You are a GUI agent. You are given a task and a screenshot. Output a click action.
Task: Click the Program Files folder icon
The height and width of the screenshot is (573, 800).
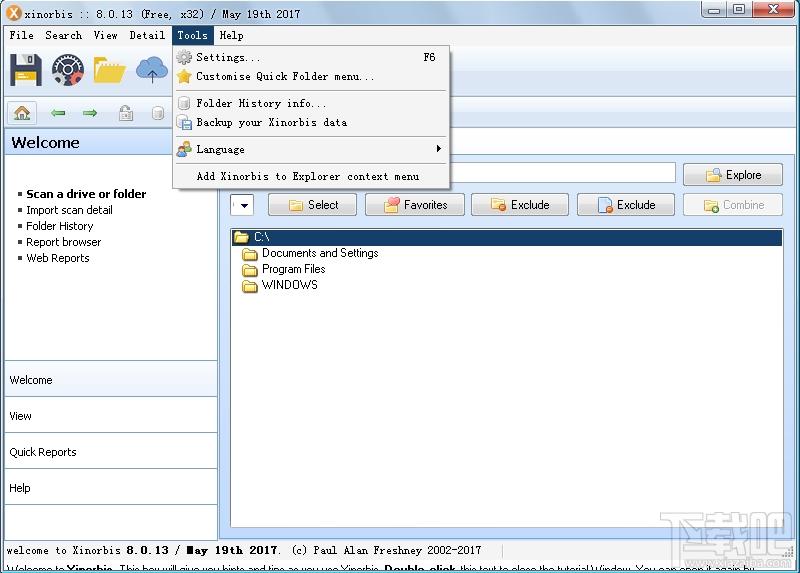click(x=249, y=269)
